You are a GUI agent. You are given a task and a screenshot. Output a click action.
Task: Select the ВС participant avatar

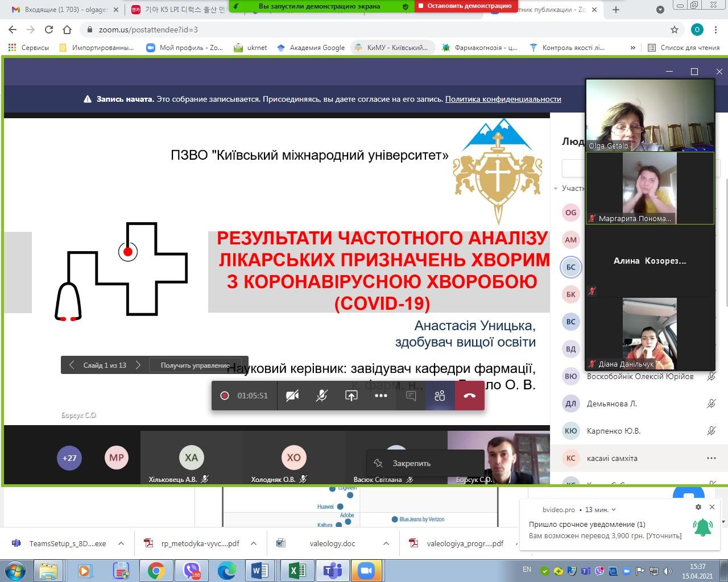[x=571, y=322]
